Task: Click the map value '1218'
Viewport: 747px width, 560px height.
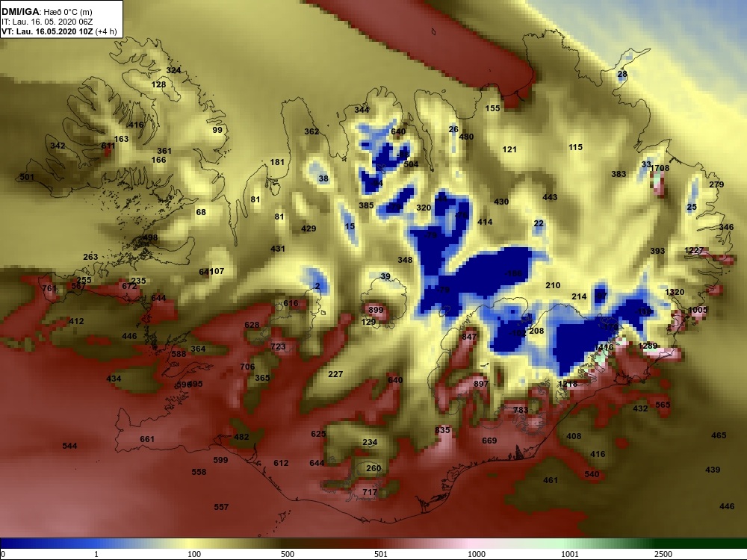Action: pos(568,384)
